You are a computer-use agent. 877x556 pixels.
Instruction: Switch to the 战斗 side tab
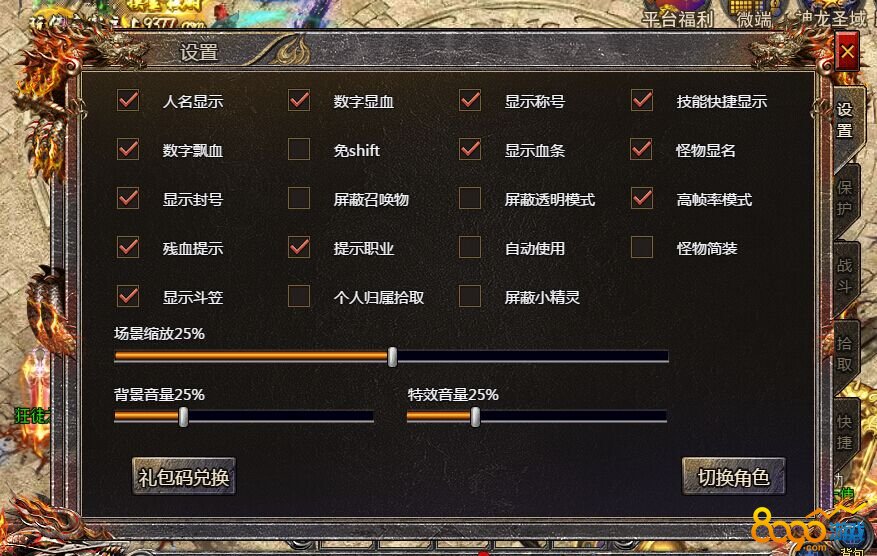(844, 276)
